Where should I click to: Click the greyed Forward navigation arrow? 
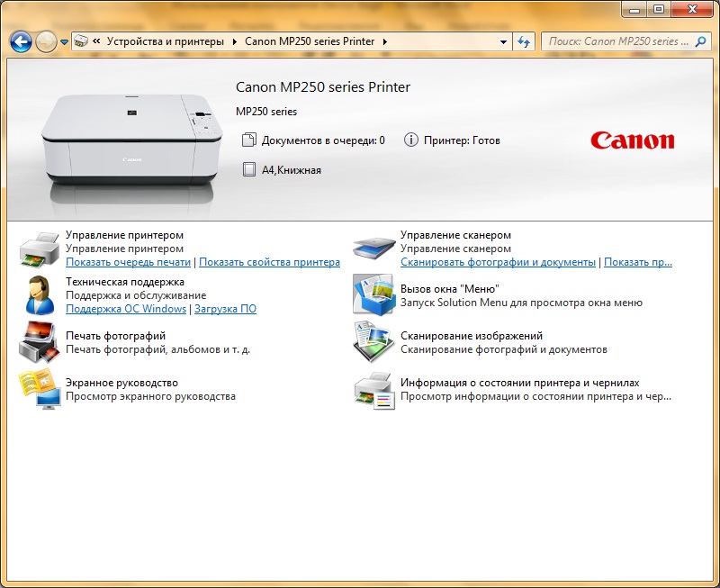pos(46,41)
